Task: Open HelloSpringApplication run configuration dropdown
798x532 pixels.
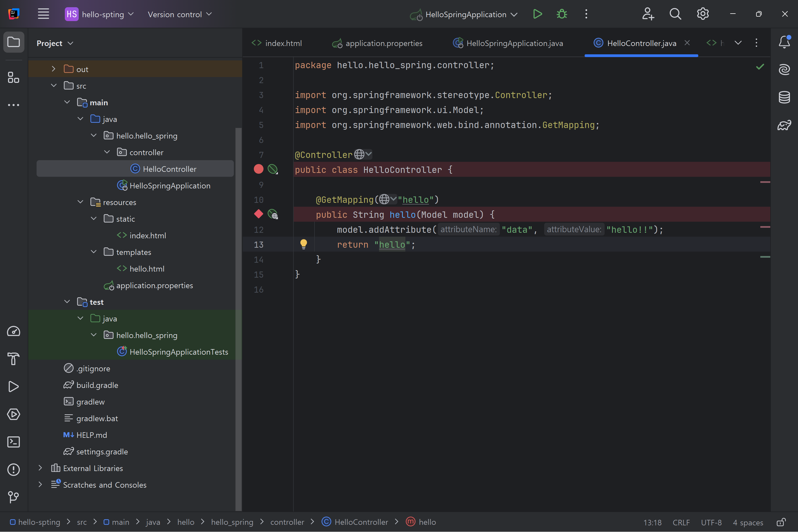Action: [464, 14]
